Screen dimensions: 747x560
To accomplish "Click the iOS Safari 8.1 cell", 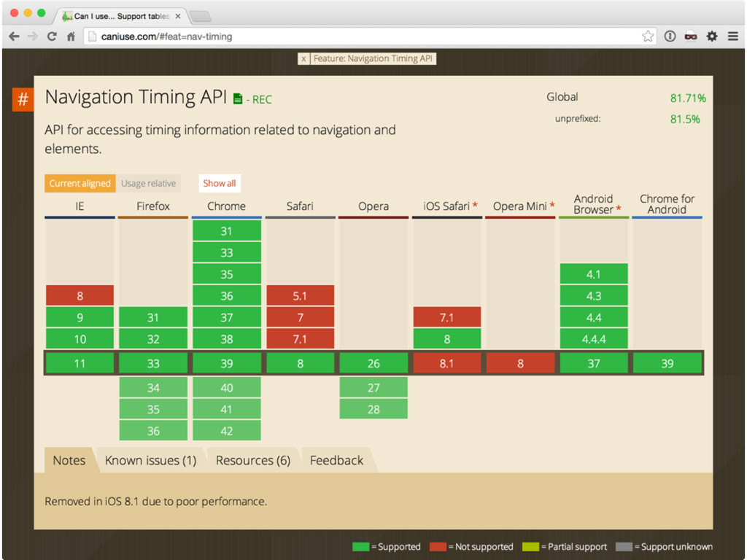I will click(x=447, y=363).
